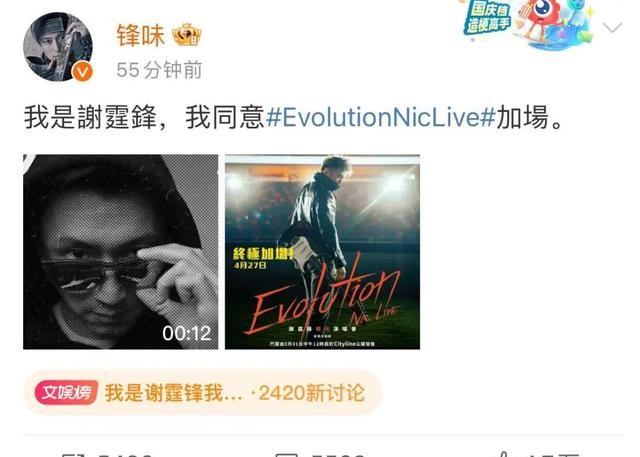This screenshot has width=640, height=457.
Task: Open the 锋味 username link
Action: coord(140,35)
